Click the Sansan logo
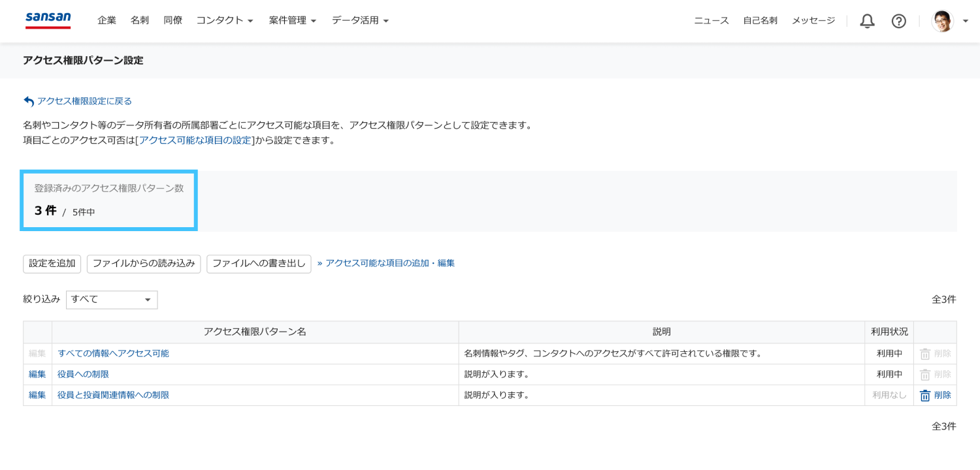The height and width of the screenshot is (470, 980). [48, 20]
